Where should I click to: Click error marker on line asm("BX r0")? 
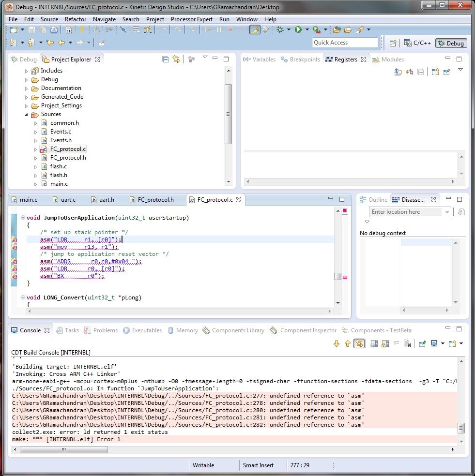point(14,276)
